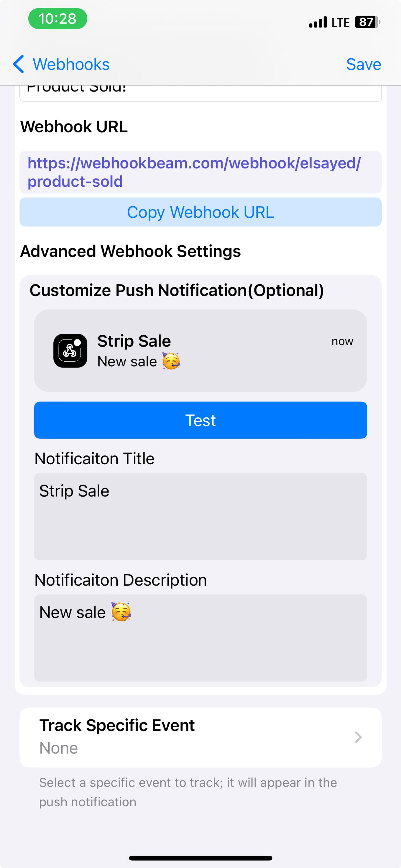Open Track Specific Event row showing None
The width and height of the screenshot is (401, 868).
tap(200, 737)
